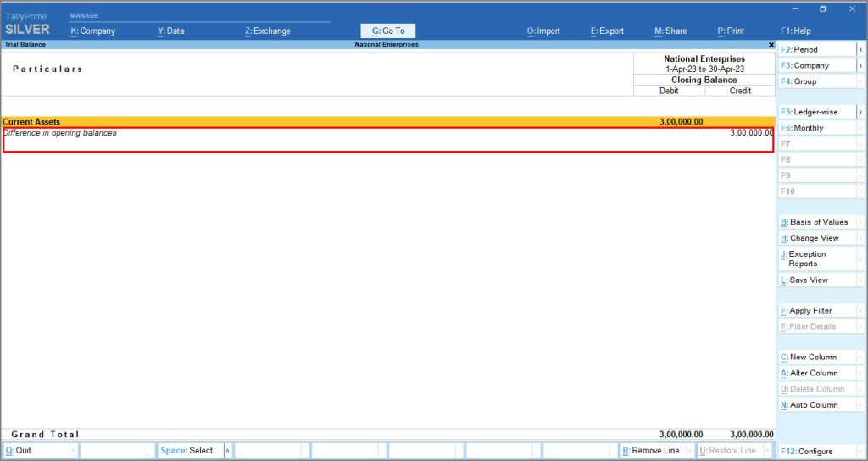Expand the F5 Ledger-wise chevron arrow
868x461 pixels.
[861, 113]
